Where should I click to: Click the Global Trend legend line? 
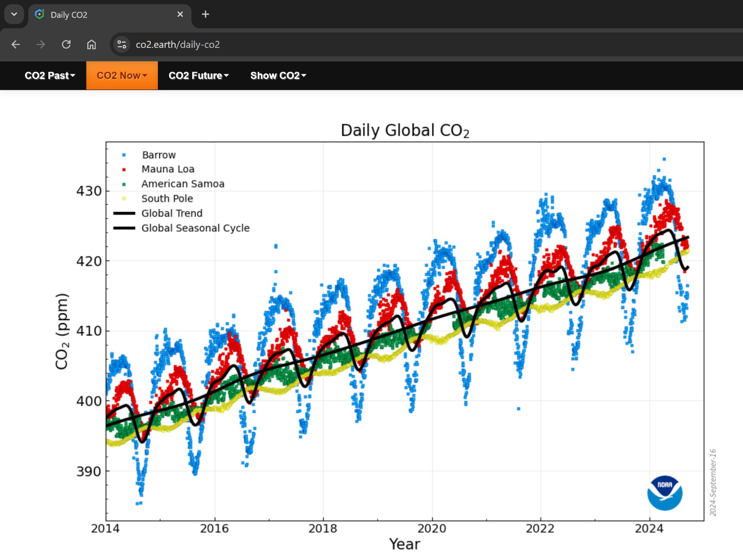click(124, 214)
